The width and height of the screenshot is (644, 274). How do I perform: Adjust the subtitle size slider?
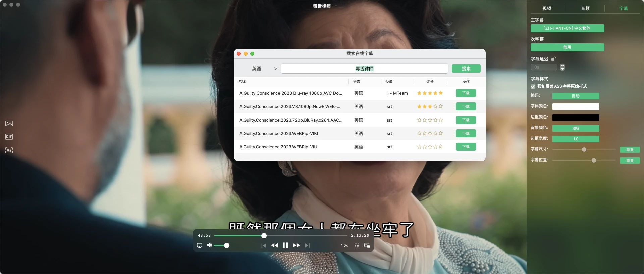[x=584, y=150]
